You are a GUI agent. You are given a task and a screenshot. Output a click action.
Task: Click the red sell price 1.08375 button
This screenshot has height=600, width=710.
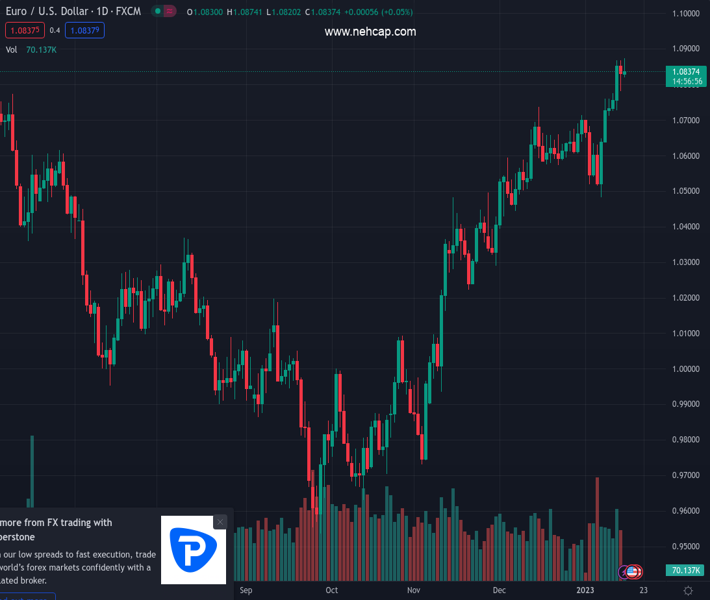pyautogui.click(x=24, y=30)
